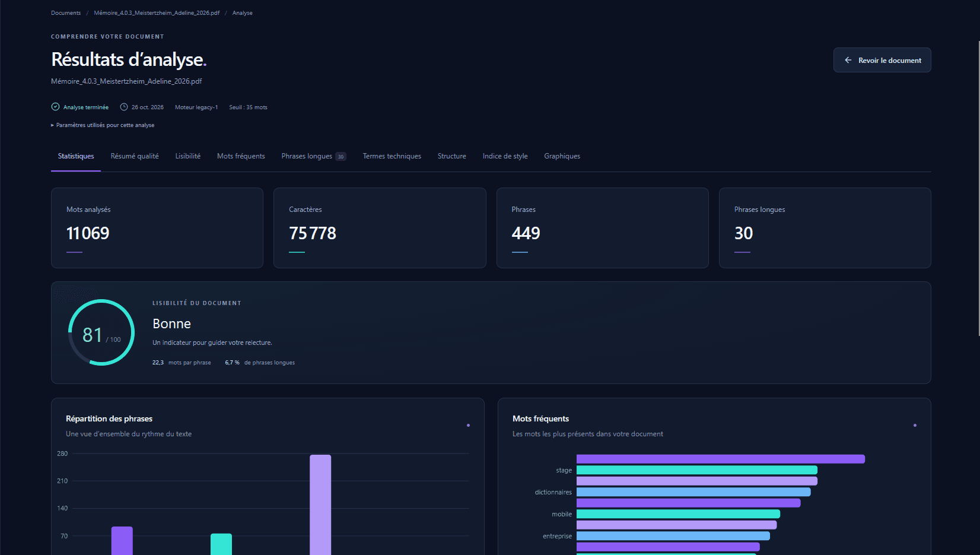Click the 'entreprise' chart label
980x555 pixels.
558,536
